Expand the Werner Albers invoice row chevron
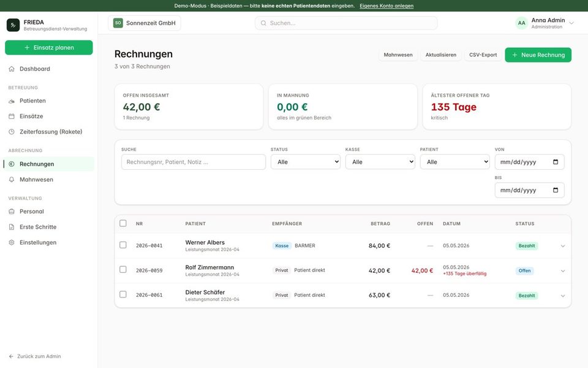The height and width of the screenshot is (368, 588). point(563,246)
